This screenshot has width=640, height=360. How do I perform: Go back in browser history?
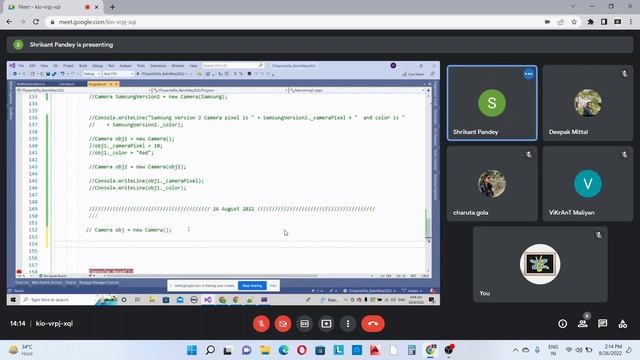(9, 22)
